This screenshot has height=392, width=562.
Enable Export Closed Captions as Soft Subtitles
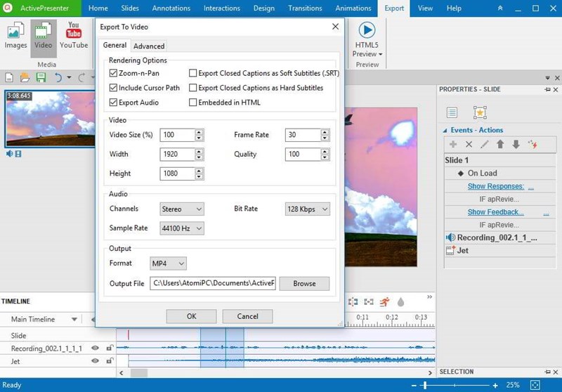pos(192,73)
